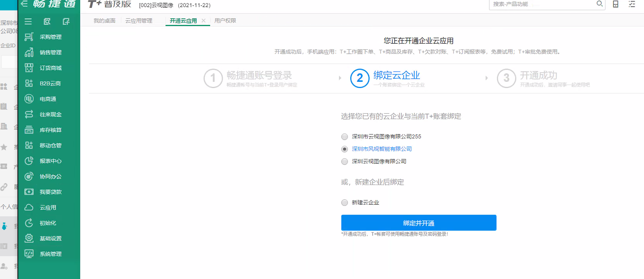Click the text 或，新建企业后绑定
644x279 pixels.
point(373,182)
